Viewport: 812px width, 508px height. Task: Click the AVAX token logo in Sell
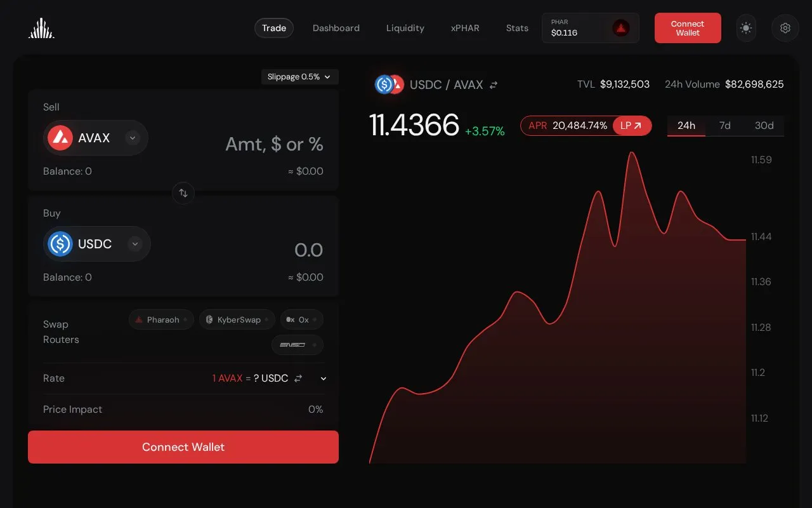pyautogui.click(x=61, y=138)
